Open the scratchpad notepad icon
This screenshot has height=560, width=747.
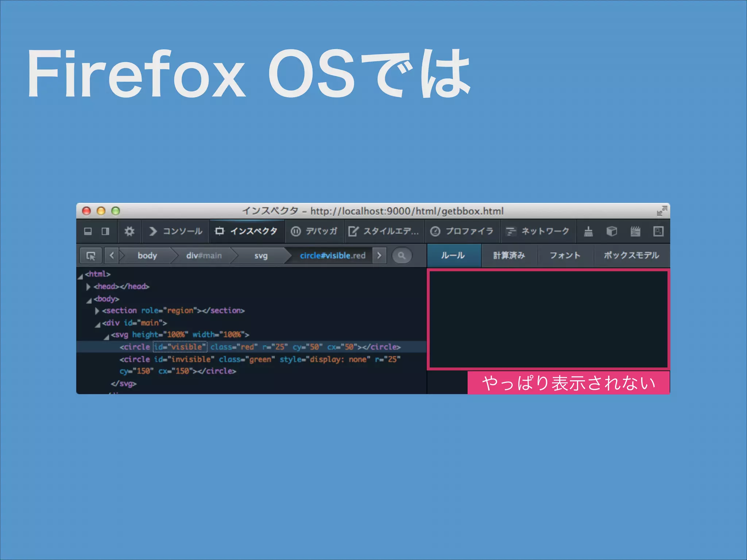(x=635, y=232)
